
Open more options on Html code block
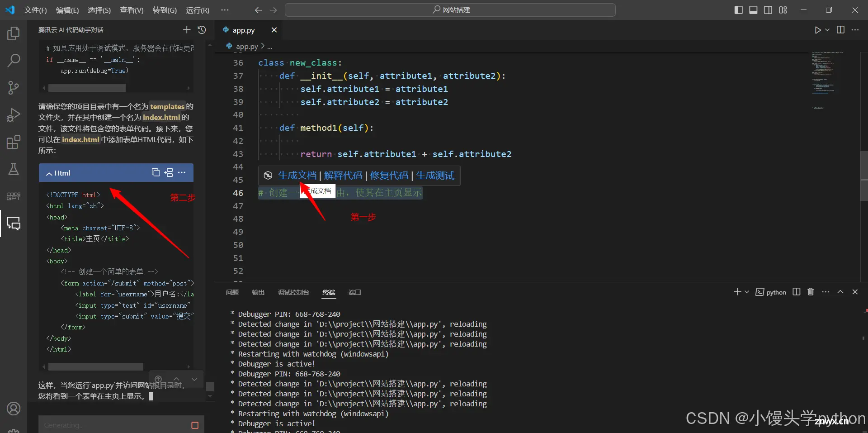click(182, 172)
